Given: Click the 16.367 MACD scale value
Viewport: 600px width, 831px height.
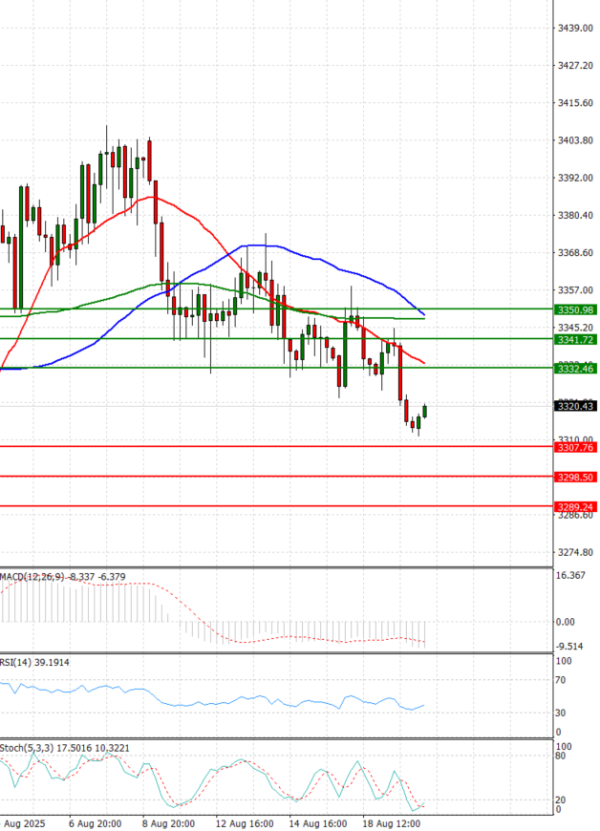Looking at the screenshot, I should (571, 576).
